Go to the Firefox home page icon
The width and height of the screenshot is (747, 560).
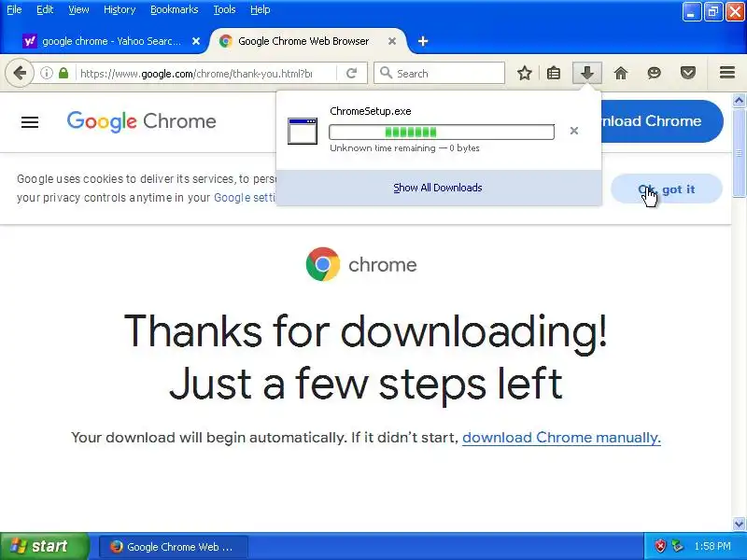[x=621, y=74]
